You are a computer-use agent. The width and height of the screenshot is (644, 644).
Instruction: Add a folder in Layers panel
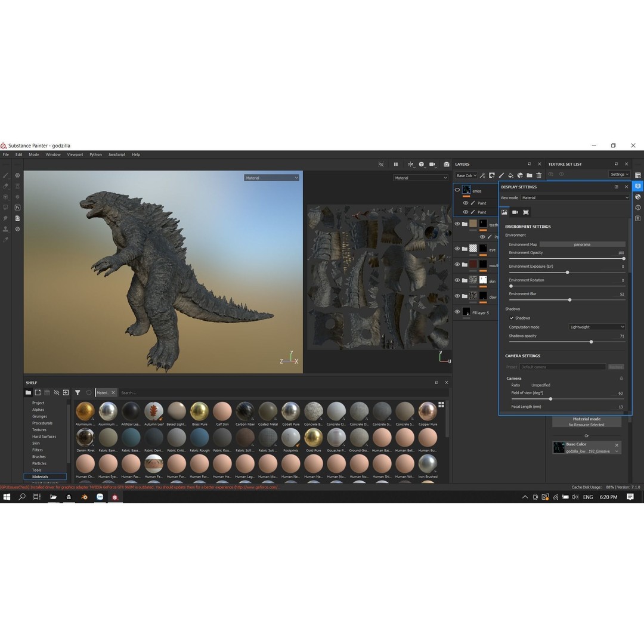(530, 175)
